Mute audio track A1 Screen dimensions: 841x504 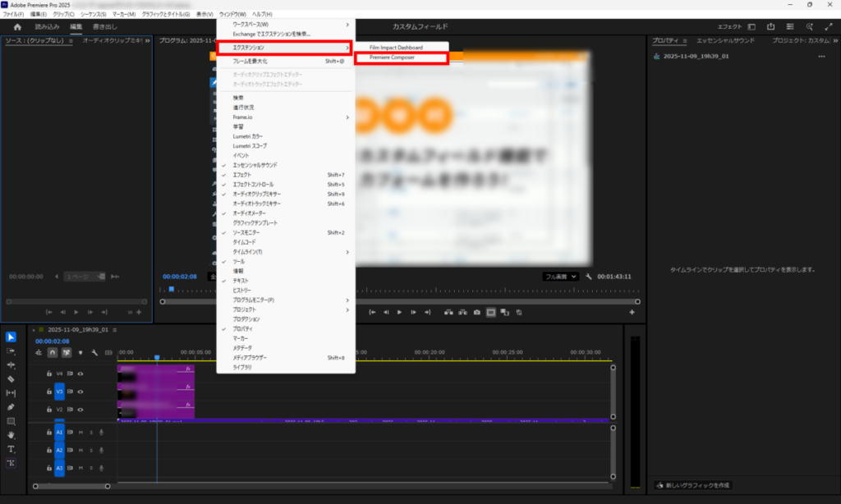click(80, 432)
